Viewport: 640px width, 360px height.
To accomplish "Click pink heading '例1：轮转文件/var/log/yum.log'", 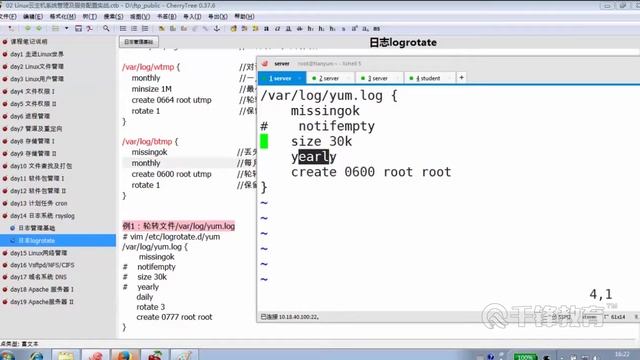I will click(x=178, y=226).
